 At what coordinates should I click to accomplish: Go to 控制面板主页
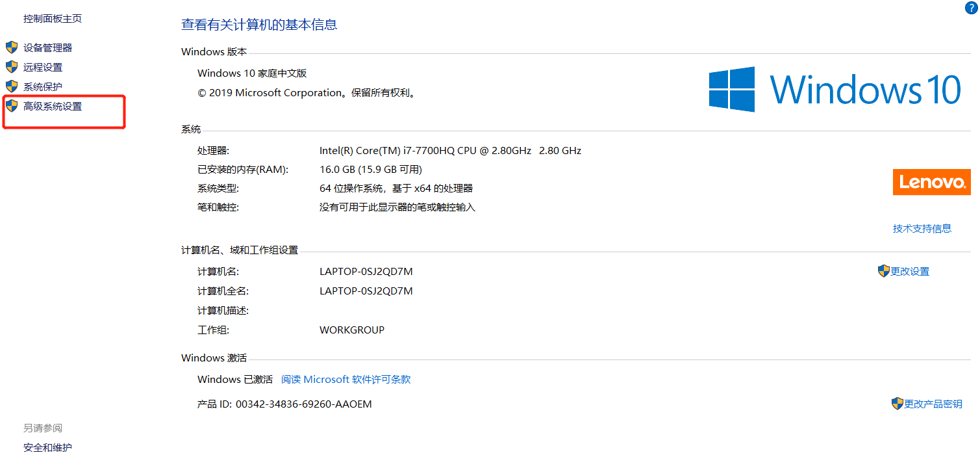click(53, 19)
